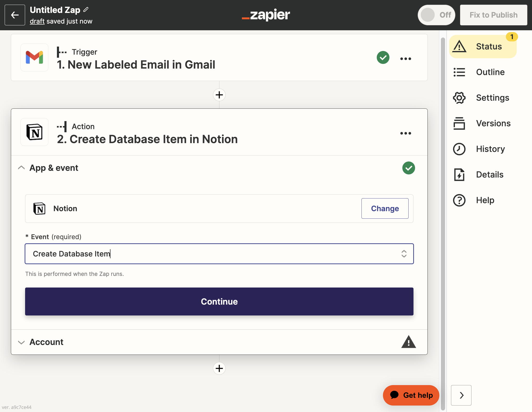532x412 pixels.
Task: Add a step after the Notion action
Action: point(219,368)
